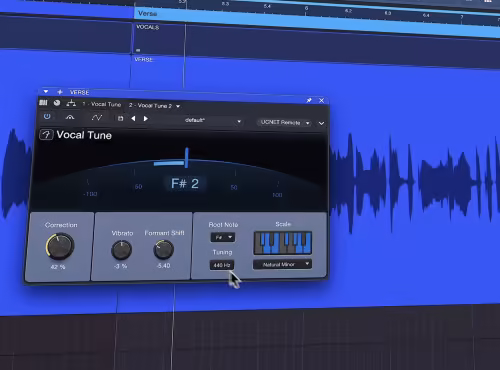Click the '-100' mark on pitch meter
The height and width of the screenshot is (370, 500).
tap(90, 194)
